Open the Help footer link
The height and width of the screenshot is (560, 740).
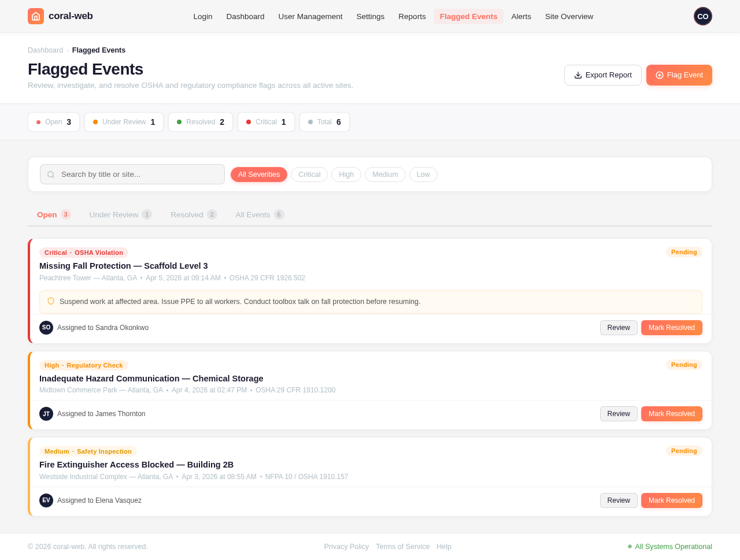pos(444,547)
